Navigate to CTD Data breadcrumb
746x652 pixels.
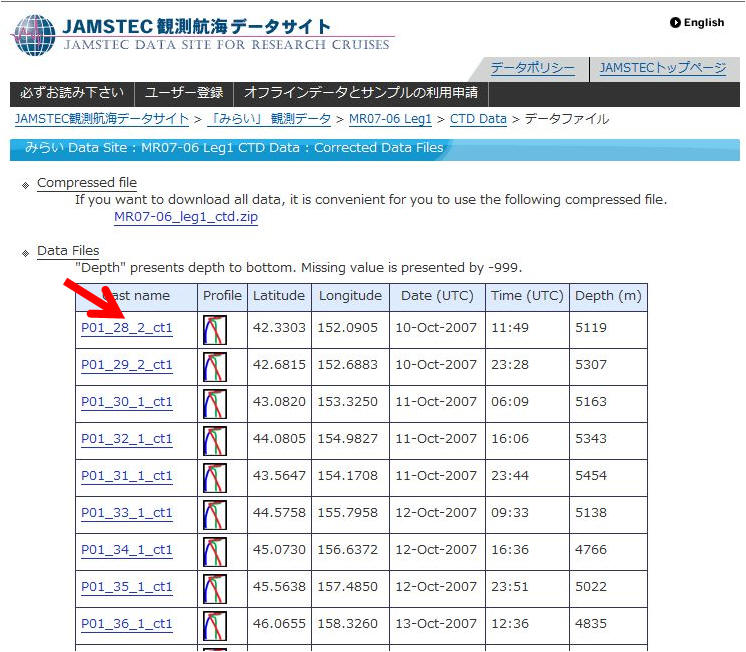(x=478, y=119)
